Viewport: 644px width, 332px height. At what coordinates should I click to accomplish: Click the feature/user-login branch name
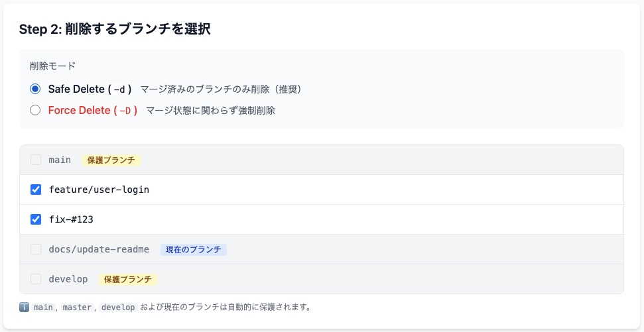[x=99, y=190]
